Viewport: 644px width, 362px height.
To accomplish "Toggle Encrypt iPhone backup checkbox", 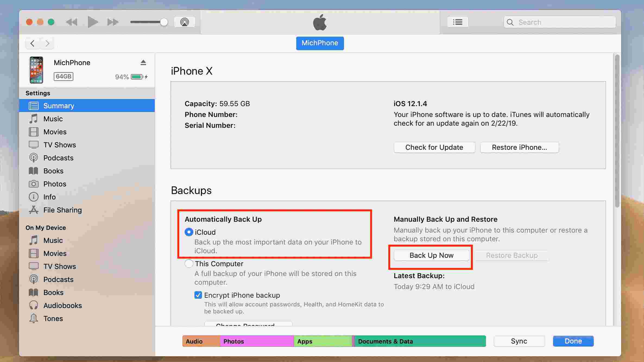I will click(x=198, y=295).
